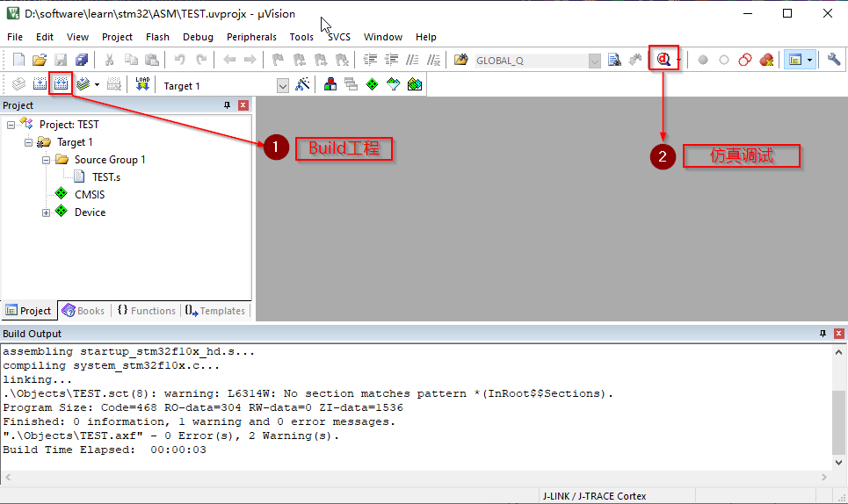This screenshot has width=848, height=504.
Task: Open Manage Run-Time Environment with the green diamond icon
Action: click(x=372, y=84)
